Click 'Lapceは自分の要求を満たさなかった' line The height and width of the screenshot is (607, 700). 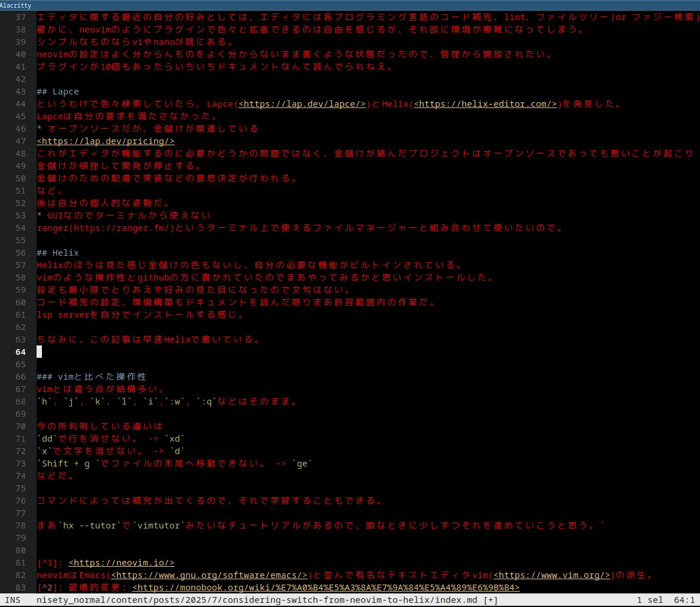click(x=127, y=116)
